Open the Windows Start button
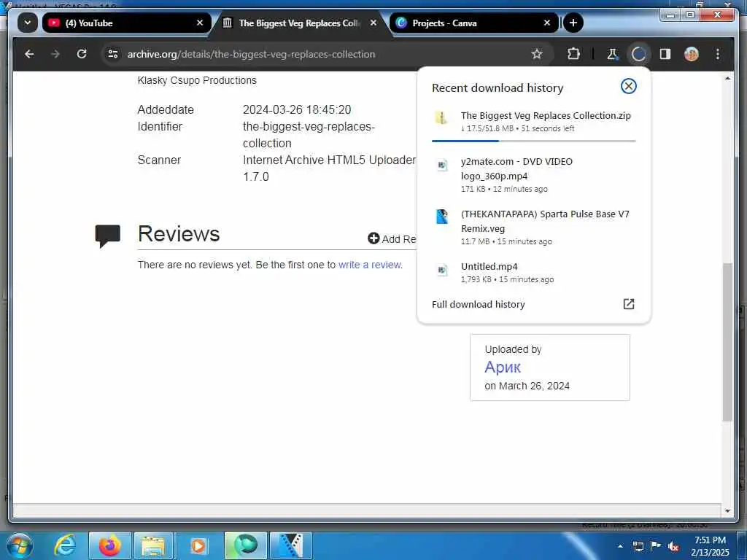The image size is (747, 560). (19, 545)
